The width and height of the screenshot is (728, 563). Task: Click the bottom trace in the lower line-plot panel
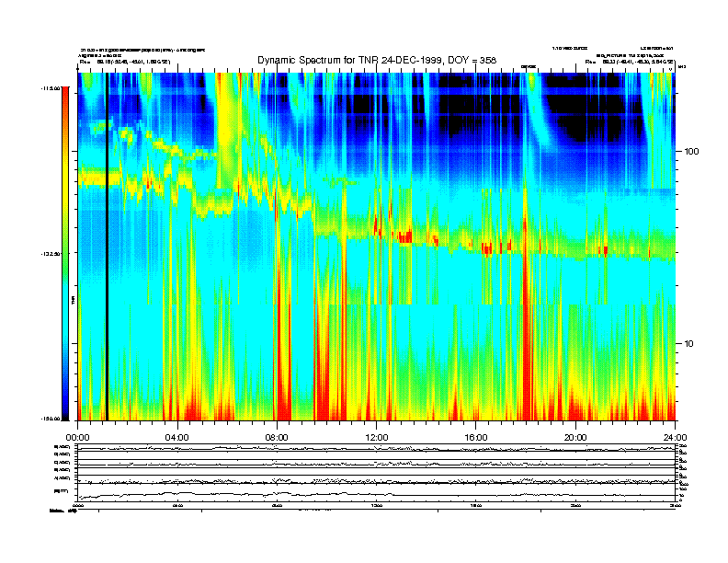point(376,494)
